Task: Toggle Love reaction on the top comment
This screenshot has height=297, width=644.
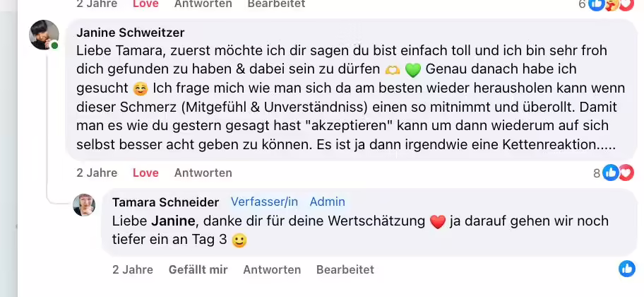Action: pyautogui.click(x=145, y=4)
